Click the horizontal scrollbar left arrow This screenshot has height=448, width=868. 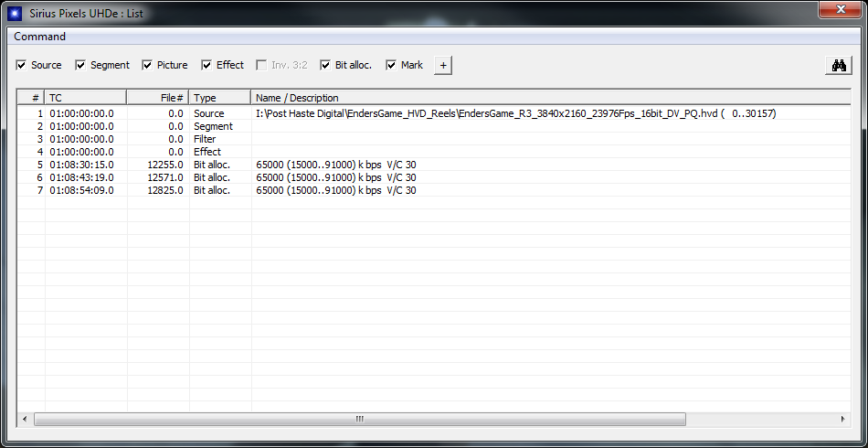pyautogui.click(x=25, y=420)
